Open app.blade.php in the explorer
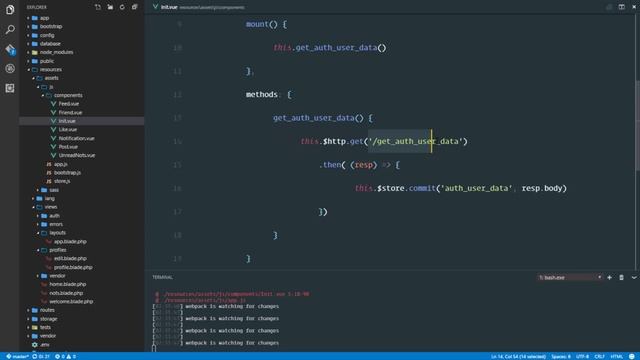The width and height of the screenshot is (640, 360). (70, 241)
